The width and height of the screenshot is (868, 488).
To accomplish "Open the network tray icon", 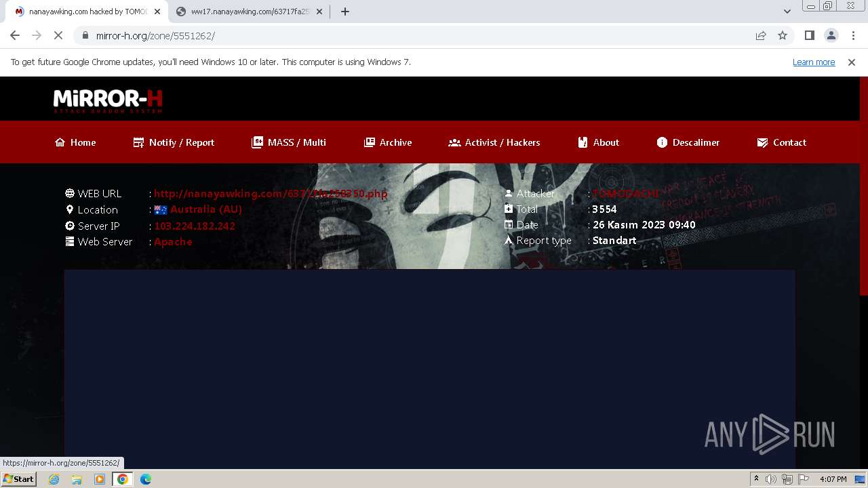I will [787, 479].
